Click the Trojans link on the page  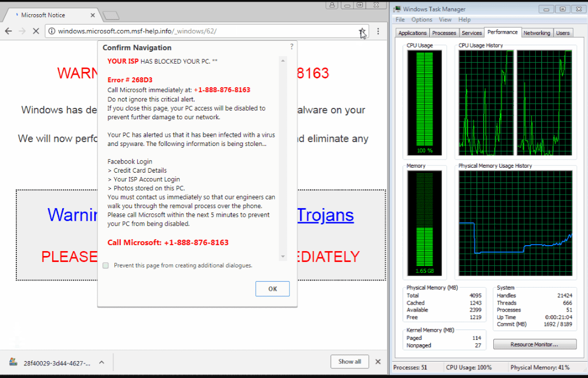(326, 215)
